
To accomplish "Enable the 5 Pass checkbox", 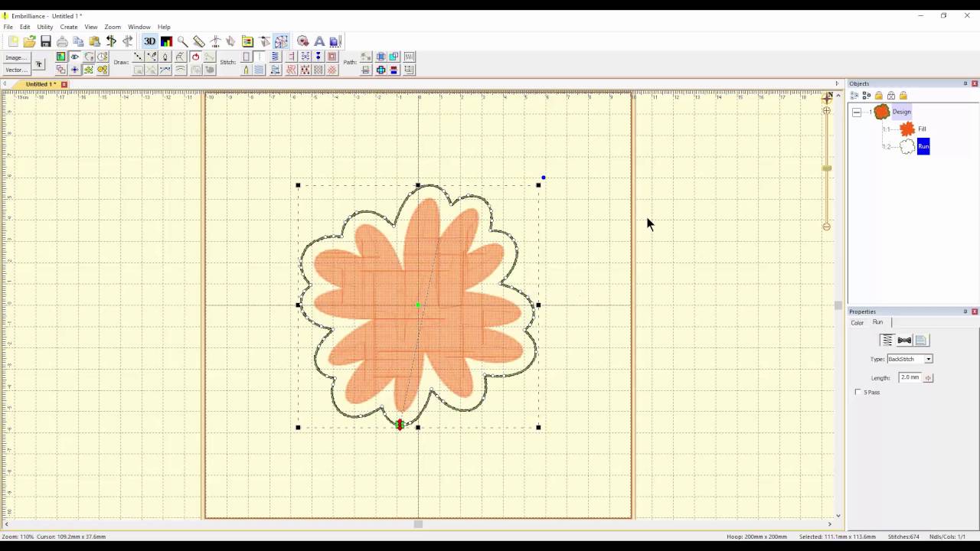I will [858, 392].
